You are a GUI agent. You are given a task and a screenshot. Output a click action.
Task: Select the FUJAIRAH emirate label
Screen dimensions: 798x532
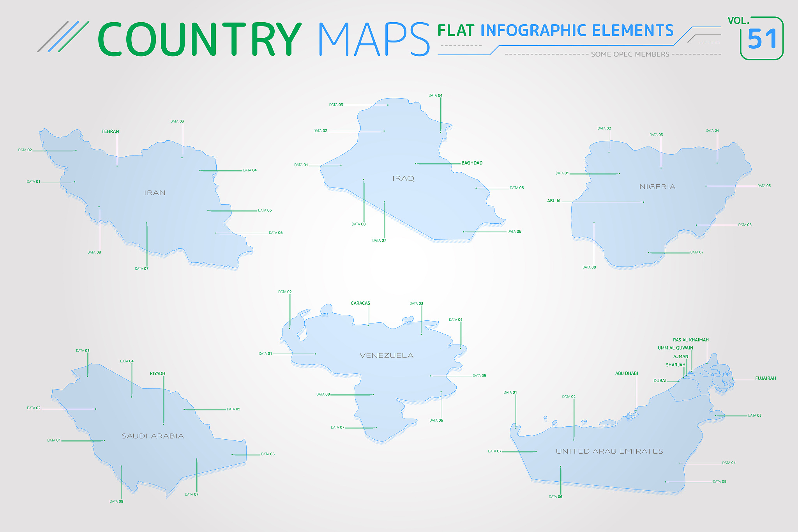(x=765, y=378)
